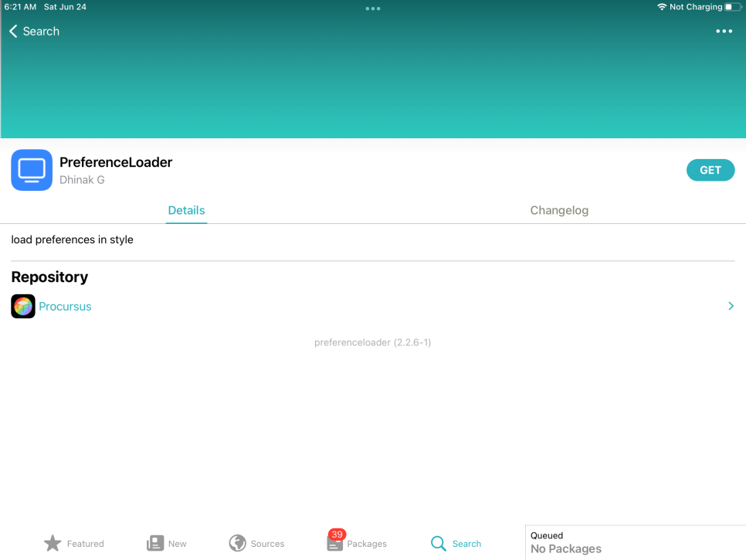Open the three-dot more options menu

click(724, 32)
